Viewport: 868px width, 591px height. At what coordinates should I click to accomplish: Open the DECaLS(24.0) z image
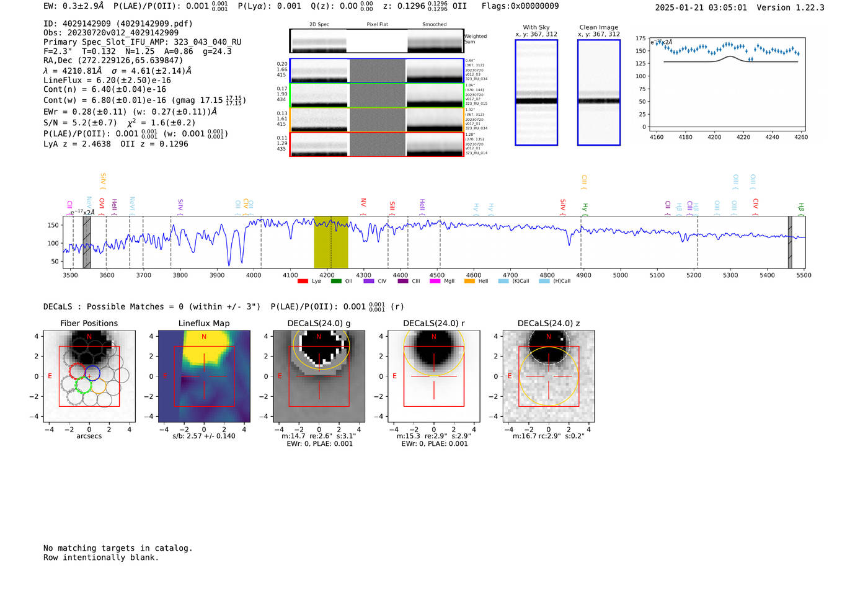click(x=549, y=376)
